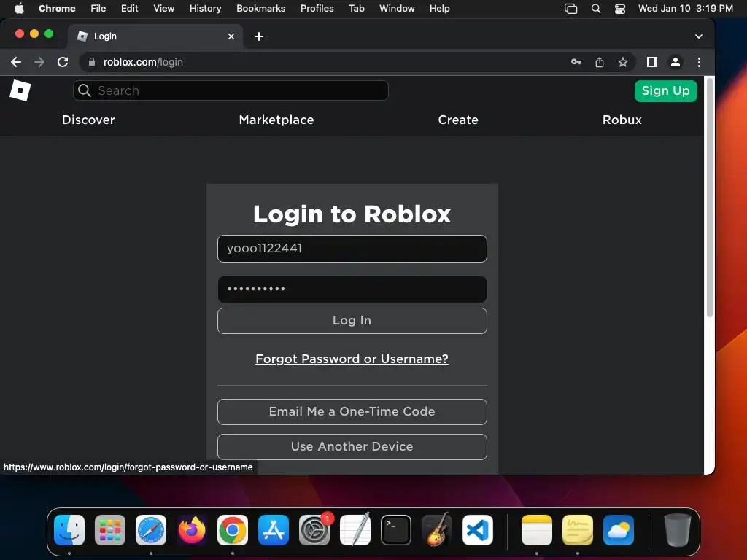Go to the Create page
The height and width of the screenshot is (560, 747).
pos(458,120)
